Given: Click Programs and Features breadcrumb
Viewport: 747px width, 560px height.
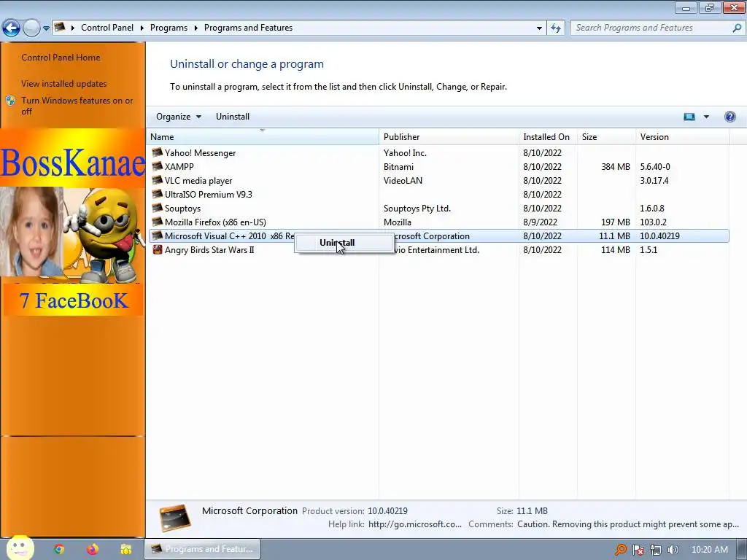Looking at the screenshot, I should click(x=248, y=28).
